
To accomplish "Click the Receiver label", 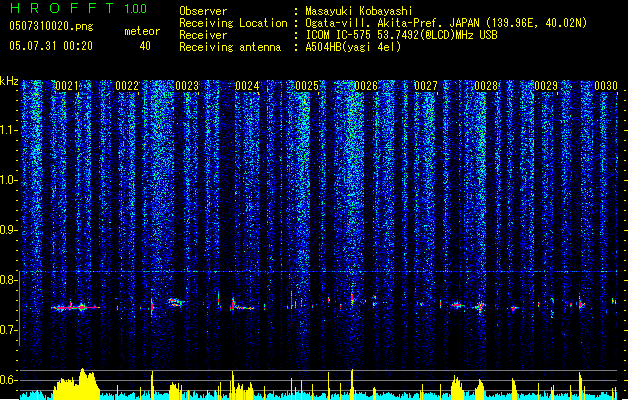I will (203, 35).
